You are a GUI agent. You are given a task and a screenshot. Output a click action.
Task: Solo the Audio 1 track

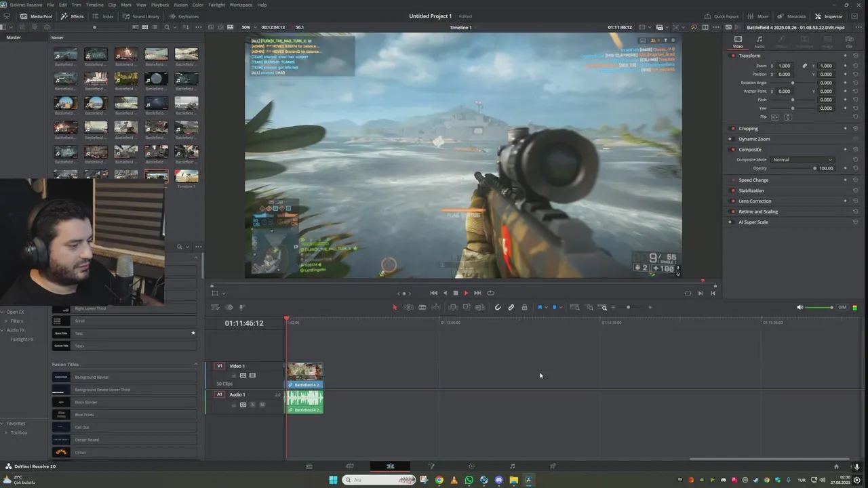coord(253,405)
